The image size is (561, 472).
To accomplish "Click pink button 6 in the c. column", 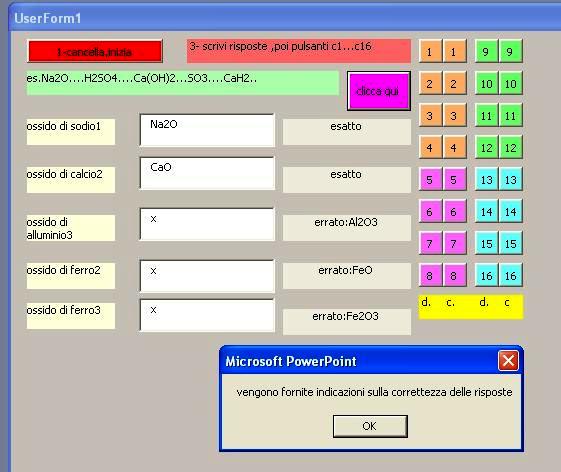I will click(454, 211).
